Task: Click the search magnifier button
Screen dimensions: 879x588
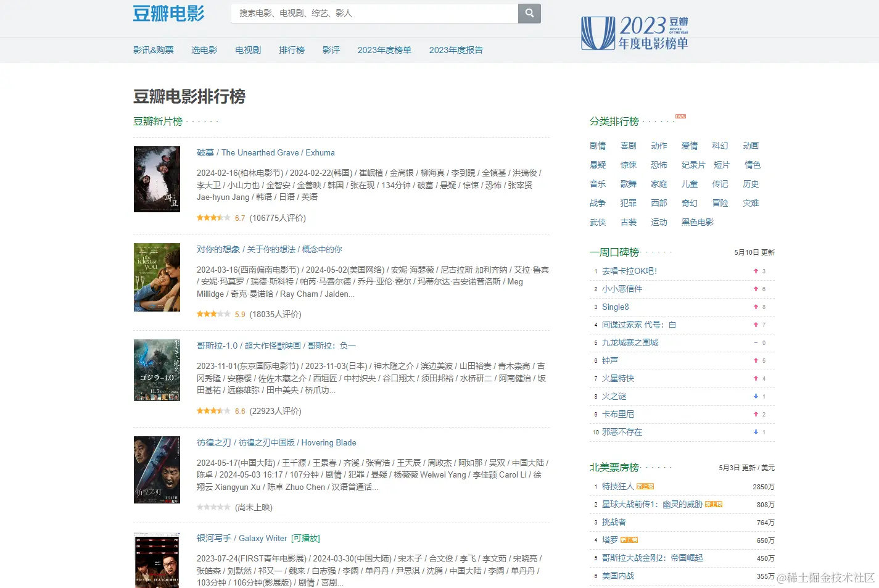Action: 529,13
